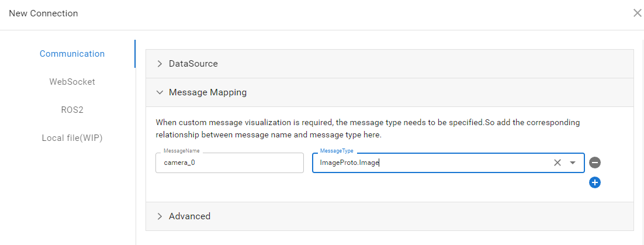This screenshot has height=245, width=644.
Task: Select the Communication tab
Action: 72,54
